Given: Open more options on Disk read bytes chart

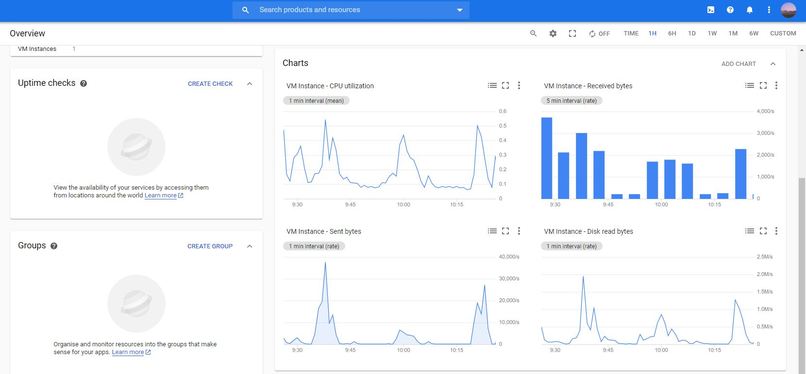Looking at the screenshot, I should (x=776, y=232).
